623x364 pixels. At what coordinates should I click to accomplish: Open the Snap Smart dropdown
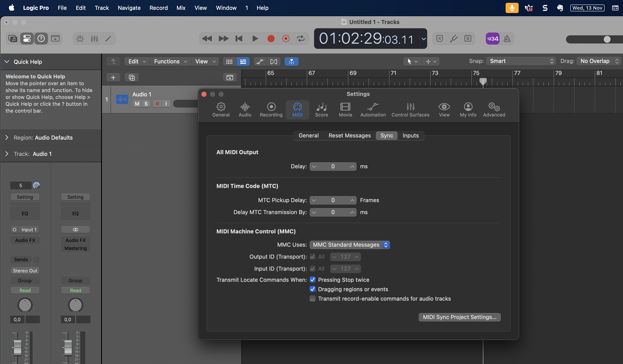(x=521, y=61)
